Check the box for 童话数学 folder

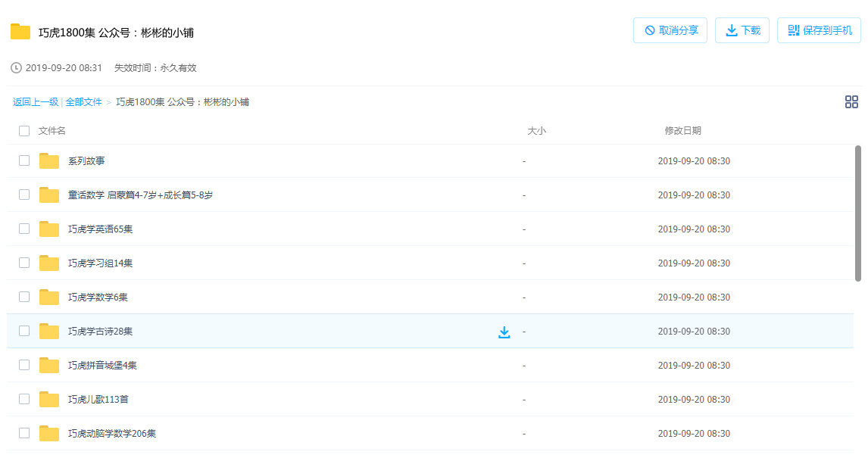click(24, 195)
